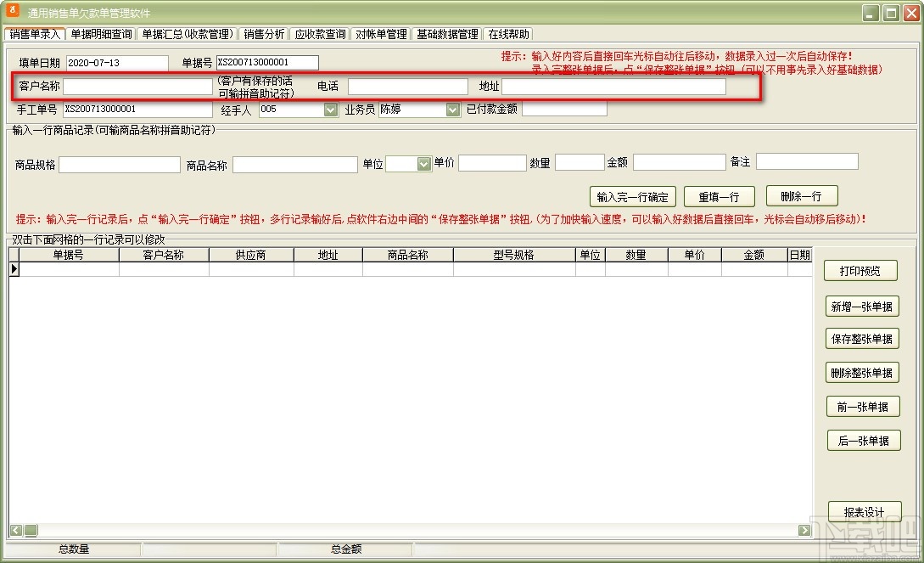
Task: Open the 应收款查询 tab
Action: pyautogui.click(x=319, y=34)
